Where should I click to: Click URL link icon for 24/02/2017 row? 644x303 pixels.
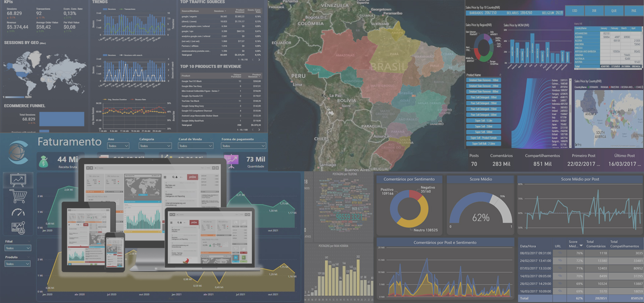pos(560,260)
